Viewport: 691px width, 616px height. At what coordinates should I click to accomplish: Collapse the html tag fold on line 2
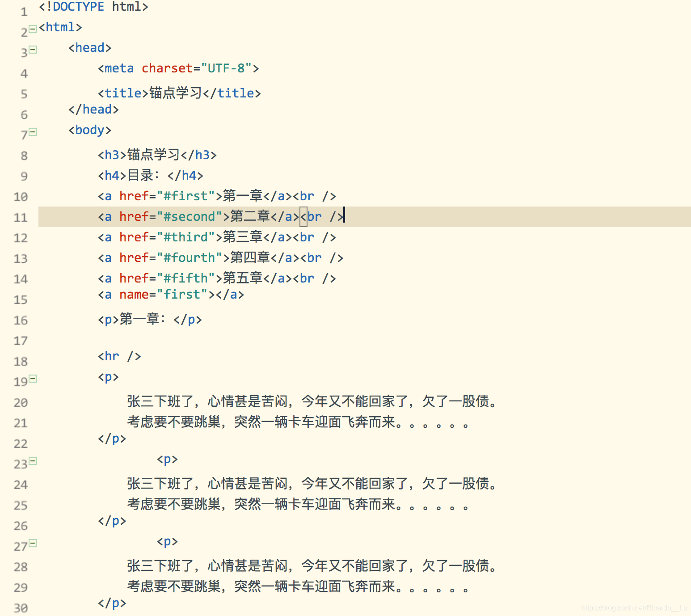33,29
